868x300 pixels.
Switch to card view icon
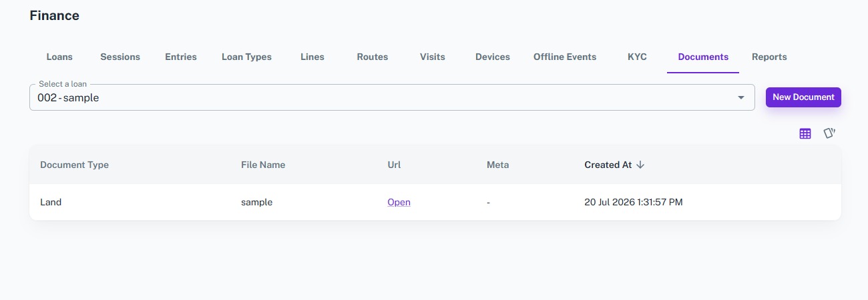coord(829,133)
